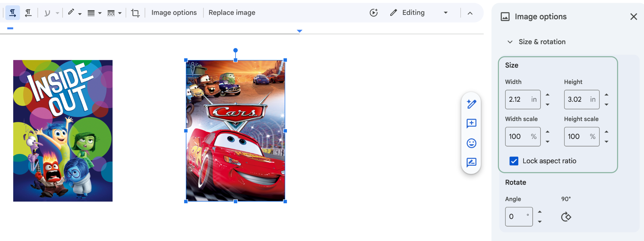Click the Replace image button

(x=232, y=13)
